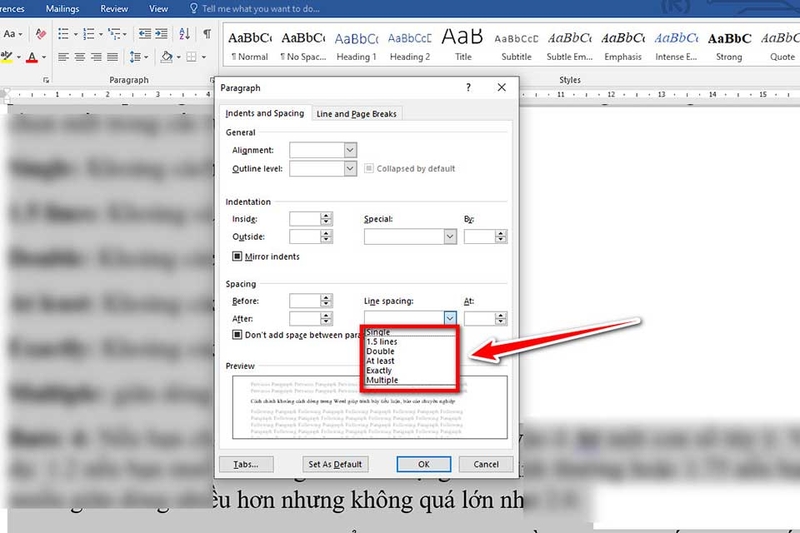
Task: Click the Inside indentation stepper
Action: pyautogui.click(x=326, y=219)
